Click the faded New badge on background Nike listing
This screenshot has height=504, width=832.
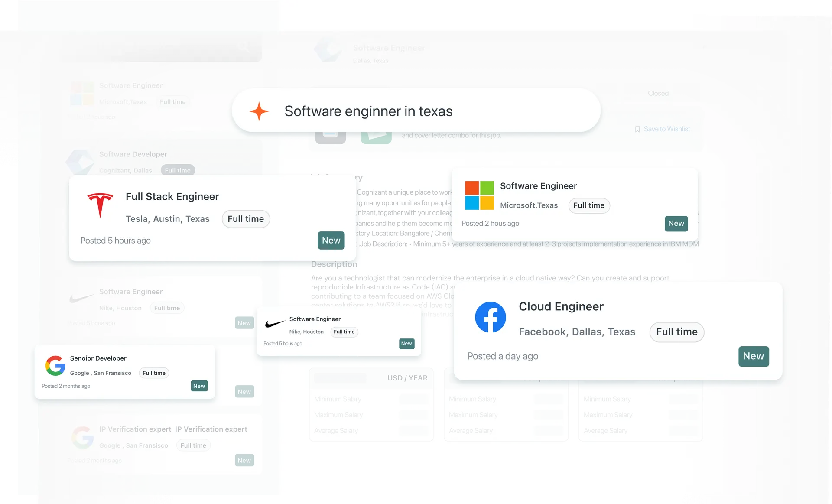(x=244, y=323)
